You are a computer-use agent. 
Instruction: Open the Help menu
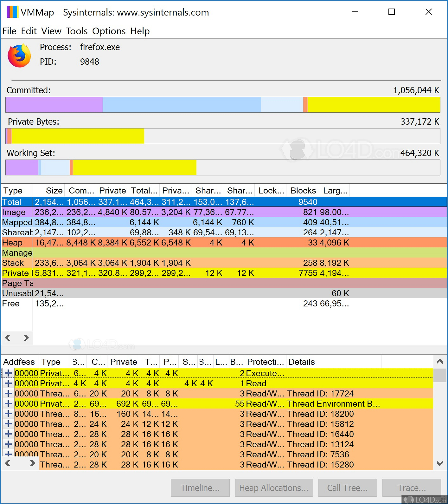pyautogui.click(x=140, y=31)
